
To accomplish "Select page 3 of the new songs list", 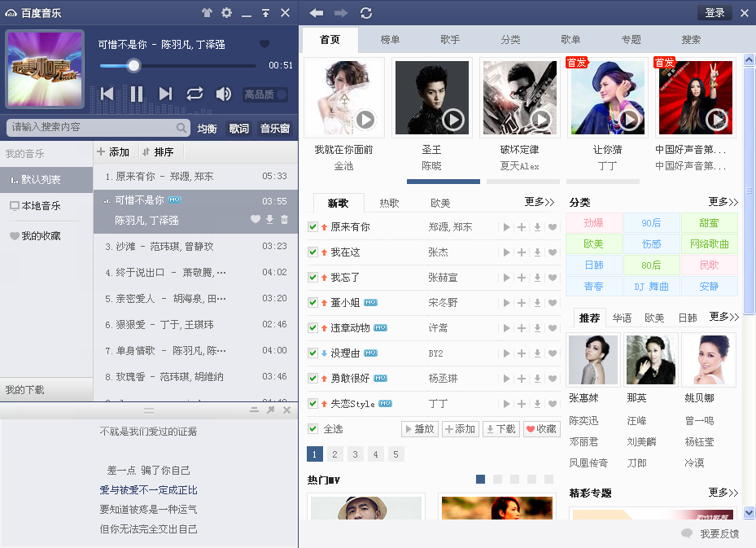I will 355,454.
